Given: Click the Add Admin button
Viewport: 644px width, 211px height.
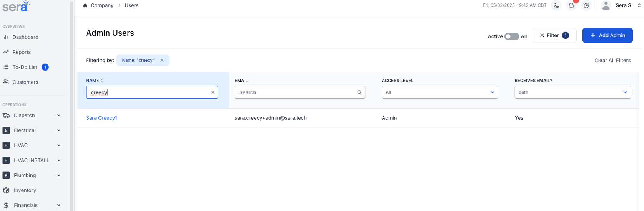Looking at the screenshot, I should coord(607,35).
